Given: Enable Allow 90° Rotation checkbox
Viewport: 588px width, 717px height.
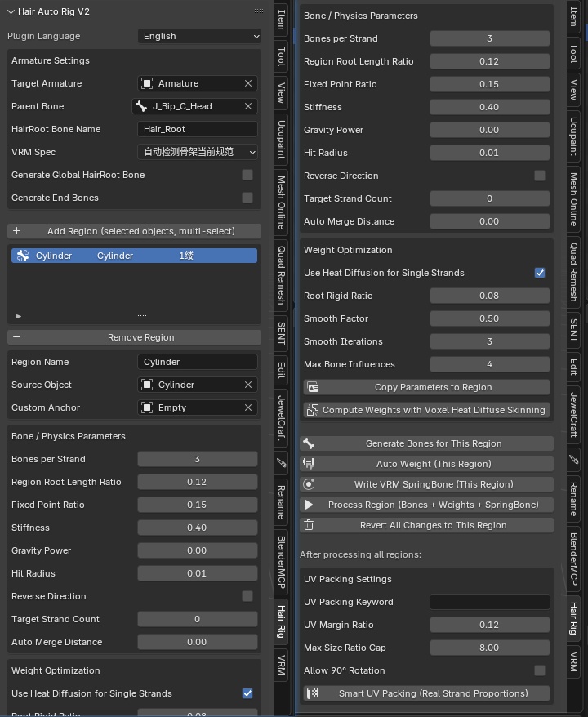Looking at the screenshot, I should [540, 670].
